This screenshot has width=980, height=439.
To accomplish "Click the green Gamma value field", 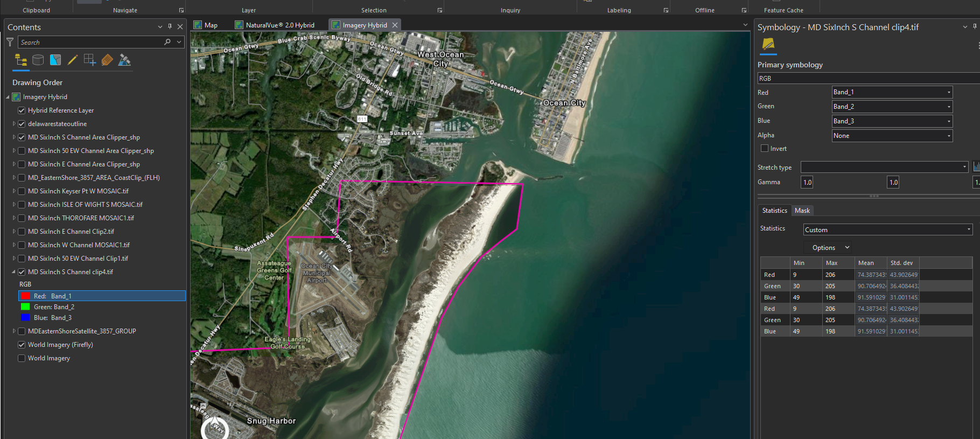I will point(893,182).
